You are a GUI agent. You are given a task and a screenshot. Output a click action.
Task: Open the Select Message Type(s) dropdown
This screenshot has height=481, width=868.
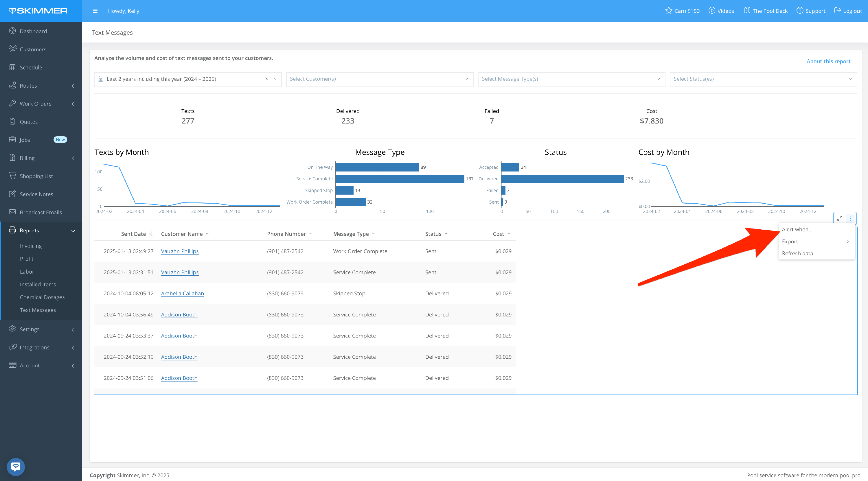click(x=571, y=79)
